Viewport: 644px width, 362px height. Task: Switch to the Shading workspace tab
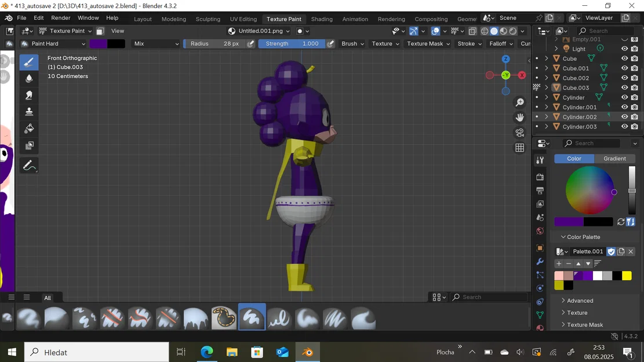[322, 19]
